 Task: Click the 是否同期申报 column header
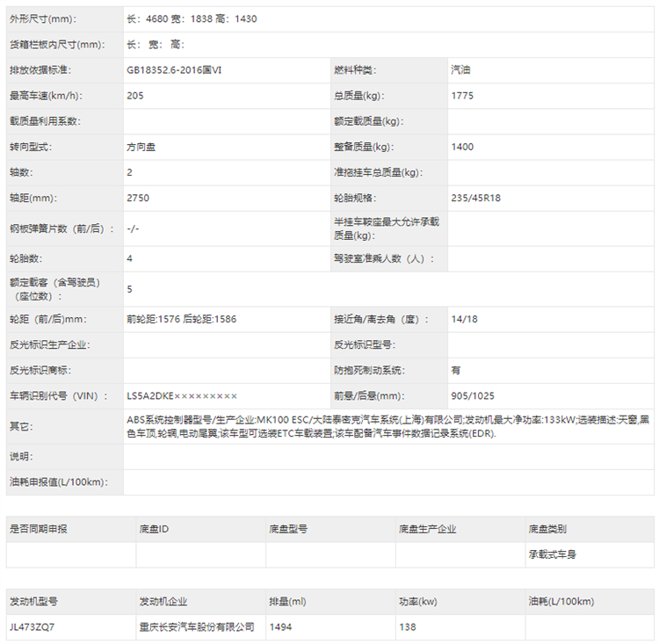coord(39,529)
